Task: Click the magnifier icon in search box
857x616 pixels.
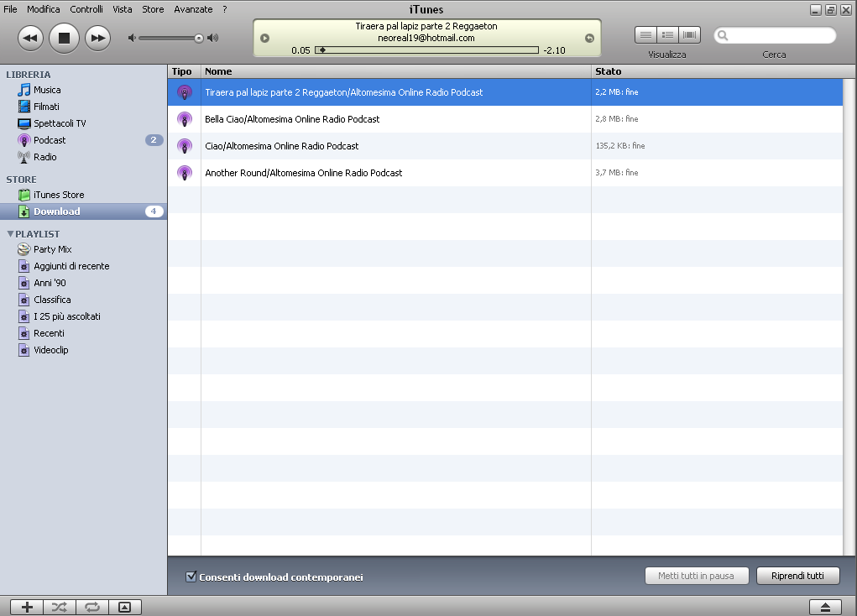Action: (723, 35)
